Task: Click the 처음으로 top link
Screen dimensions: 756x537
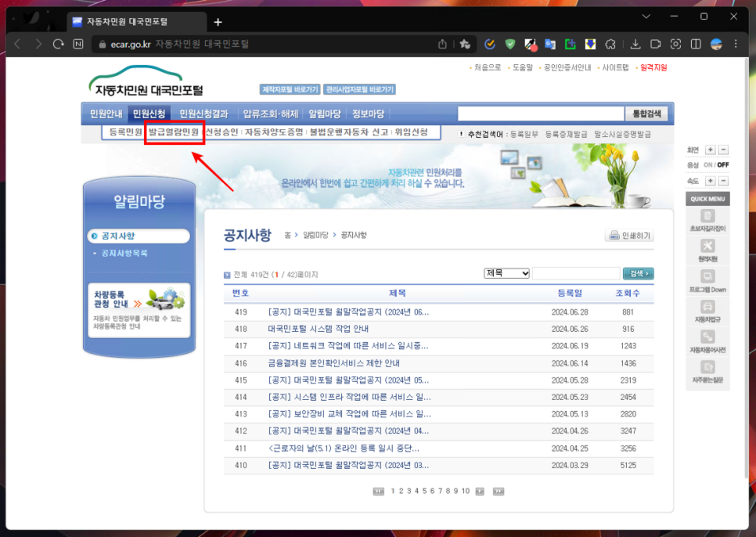Action: 488,68
